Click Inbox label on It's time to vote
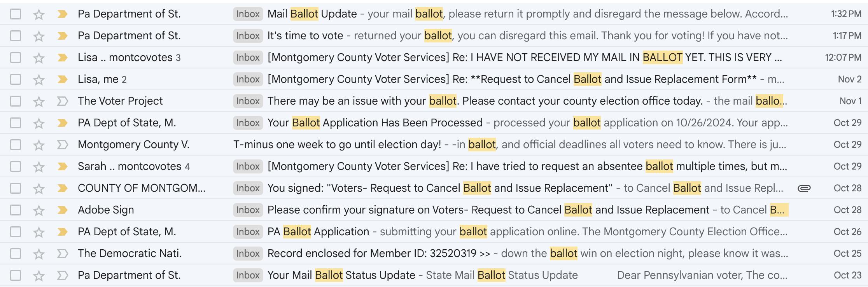Viewport: 868px width, 287px height. click(248, 36)
